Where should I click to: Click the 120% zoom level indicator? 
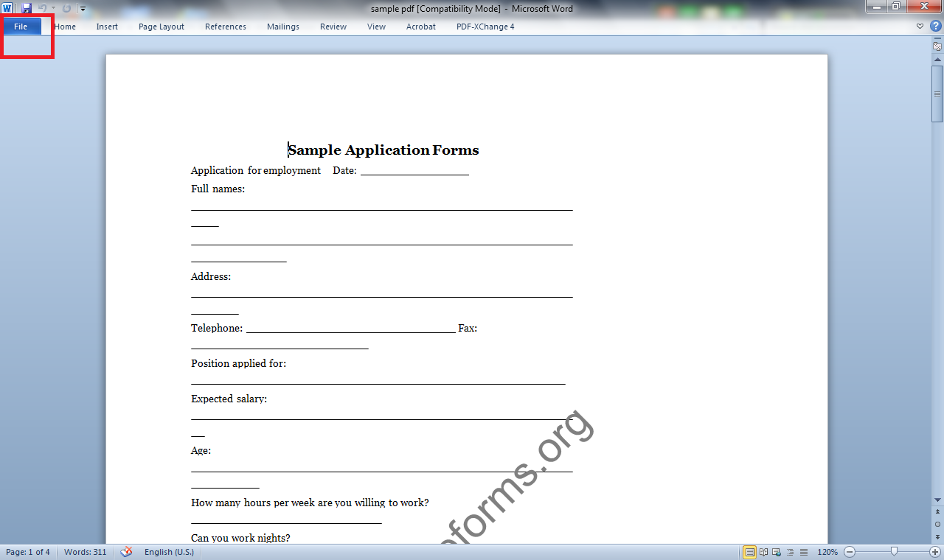[827, 551]
